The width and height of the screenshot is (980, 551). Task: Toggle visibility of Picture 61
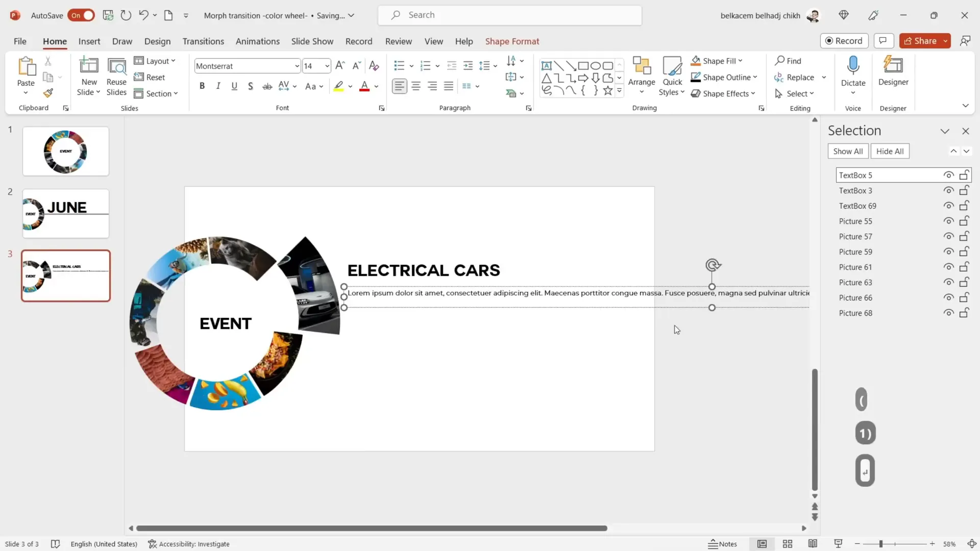tap(948, 267)
